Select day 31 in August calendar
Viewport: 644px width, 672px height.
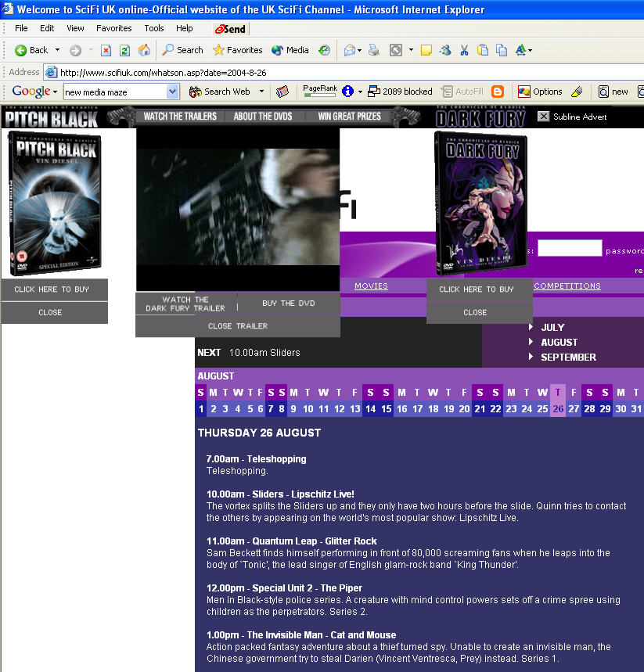[x=636, y=409]
